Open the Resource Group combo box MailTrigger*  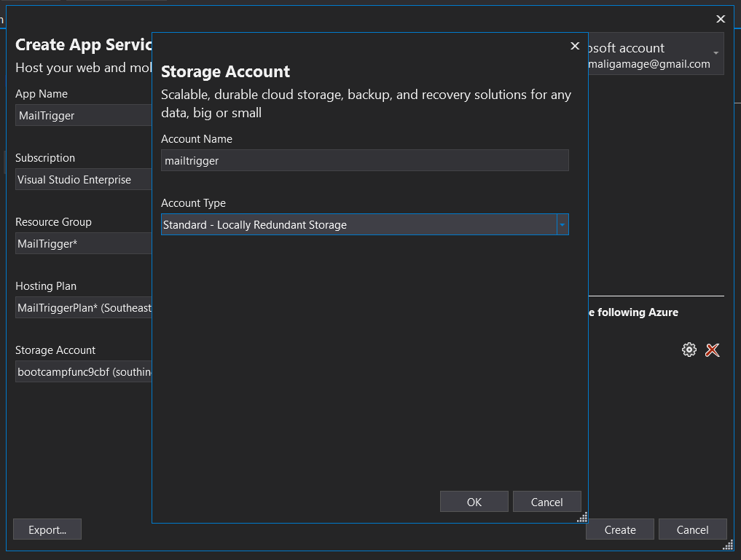(x=84, y=244)
